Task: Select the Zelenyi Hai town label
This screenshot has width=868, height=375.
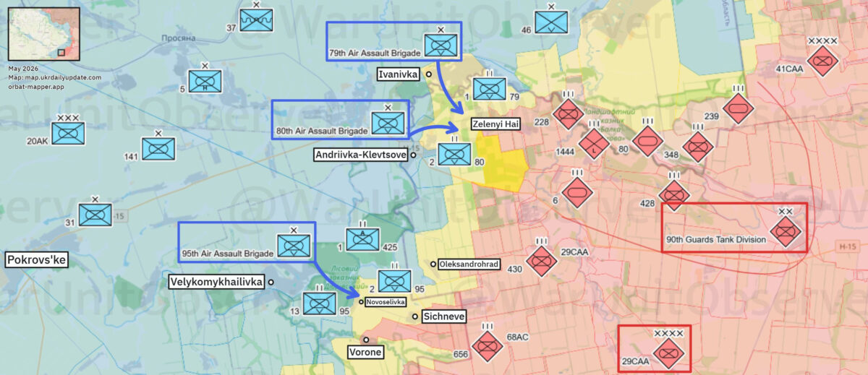Action: tap(495, 124)
